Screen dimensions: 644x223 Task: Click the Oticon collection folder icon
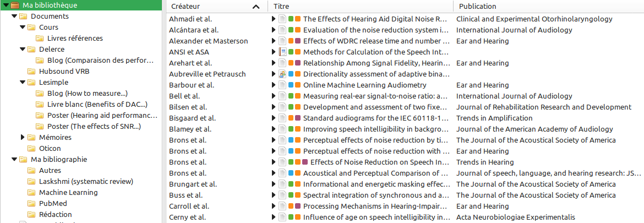pyautogui.click(x=31, y=149)
